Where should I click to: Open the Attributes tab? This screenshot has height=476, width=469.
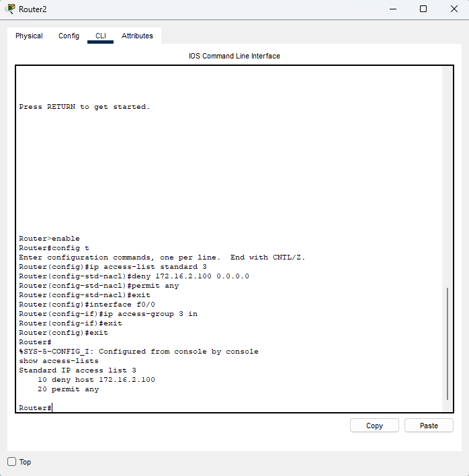[137, 36]
